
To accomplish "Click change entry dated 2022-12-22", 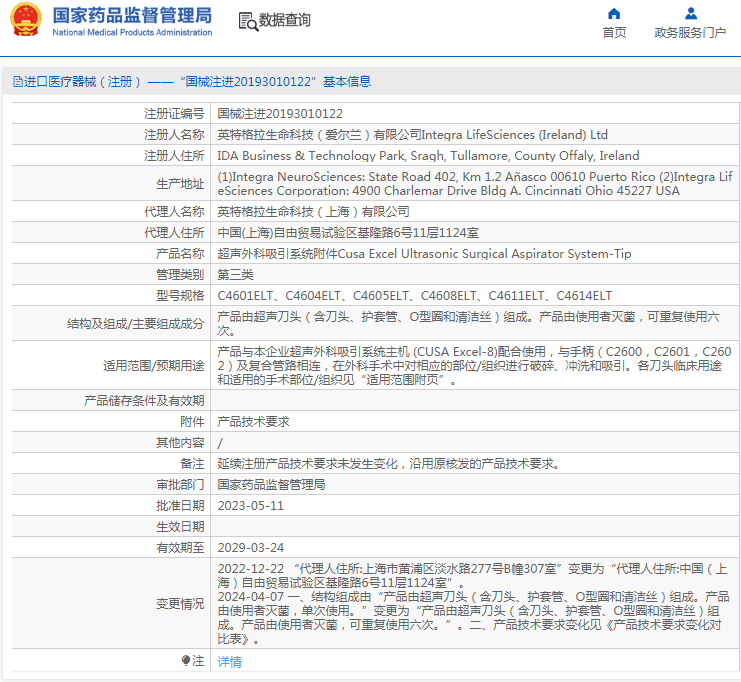I will tap(472, 576).
